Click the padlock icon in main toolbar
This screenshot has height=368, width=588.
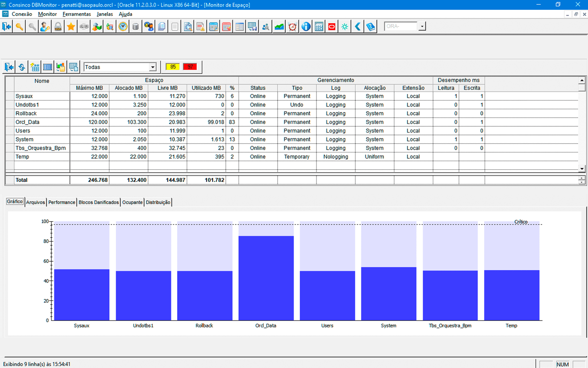coord(58,27)
